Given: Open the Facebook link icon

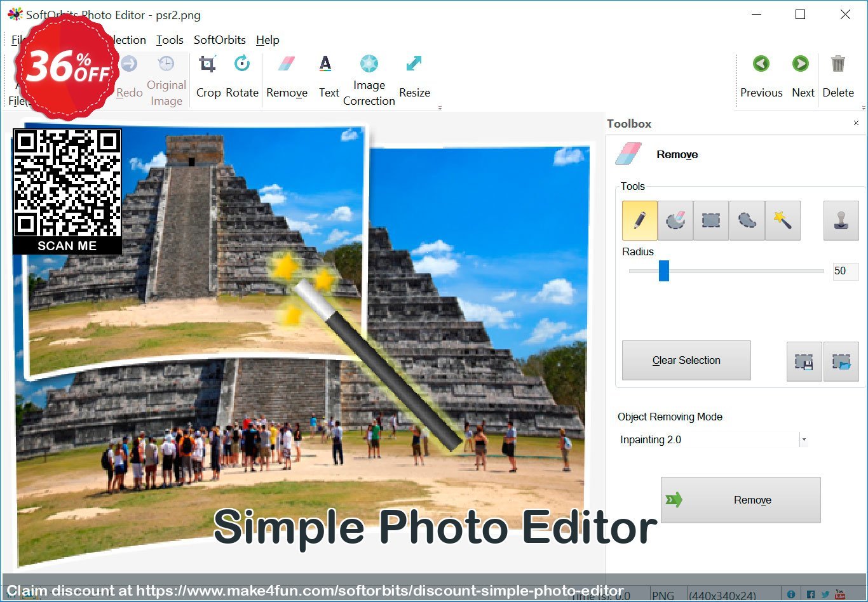Looking at the screenshot, I should pyautogui.click(x=810, y=595).
